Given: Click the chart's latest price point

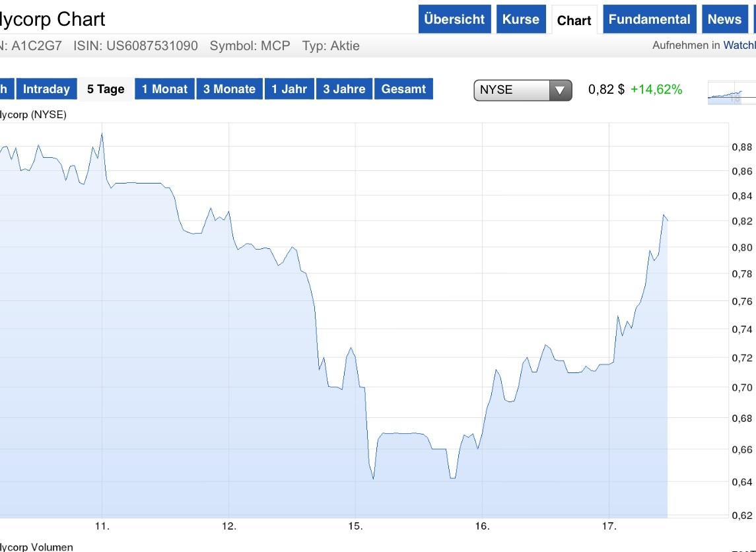Looking at the screenshot, I should pos(667,220).
